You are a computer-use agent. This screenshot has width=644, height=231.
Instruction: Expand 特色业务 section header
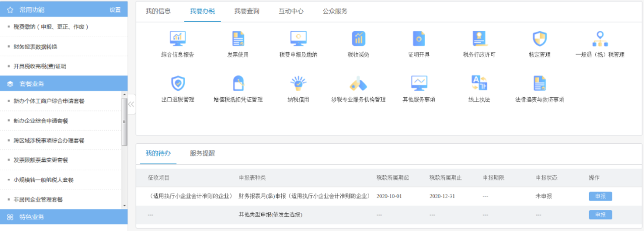[x=64, y=217]
